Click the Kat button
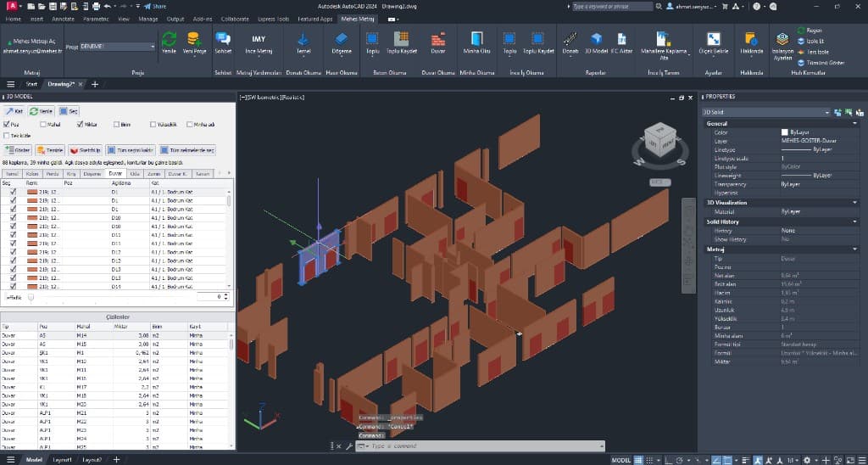This screenshot has width=868, height=465. pos(14,111)
